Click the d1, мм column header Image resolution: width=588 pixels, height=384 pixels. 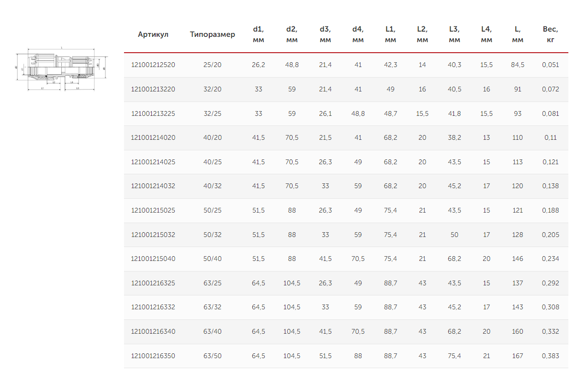259,34
